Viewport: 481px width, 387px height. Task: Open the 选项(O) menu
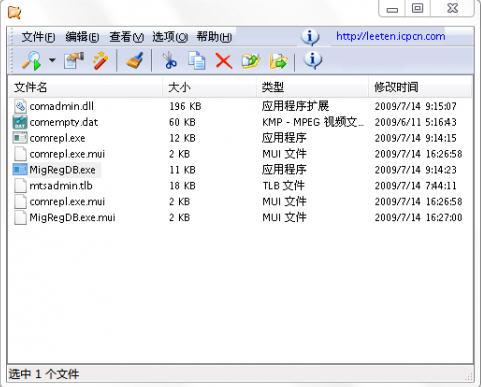click(170, 37)
